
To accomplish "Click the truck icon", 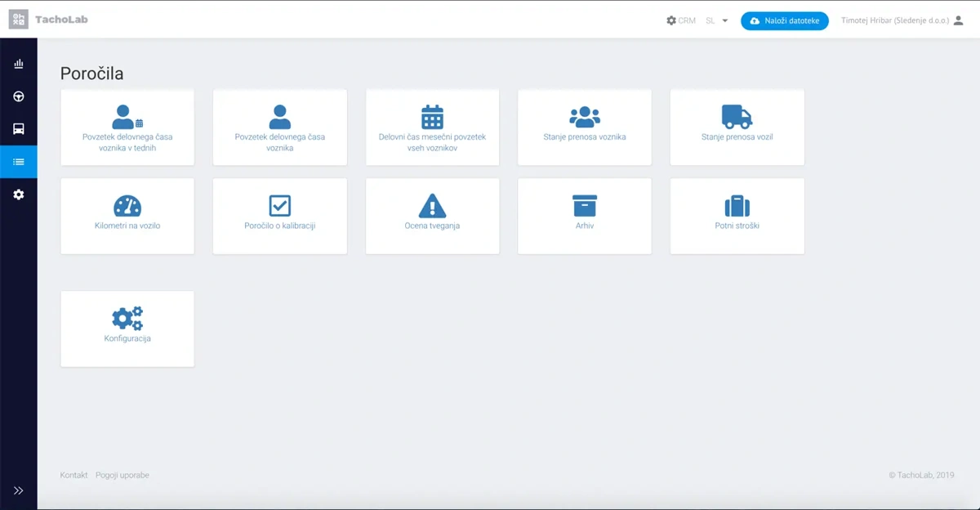I will click(737, 117).
